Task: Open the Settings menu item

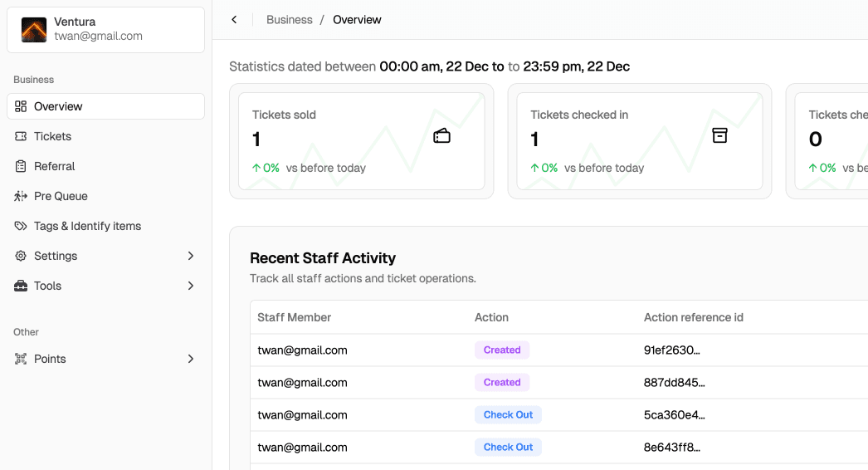Action: [x=105, y=256]
